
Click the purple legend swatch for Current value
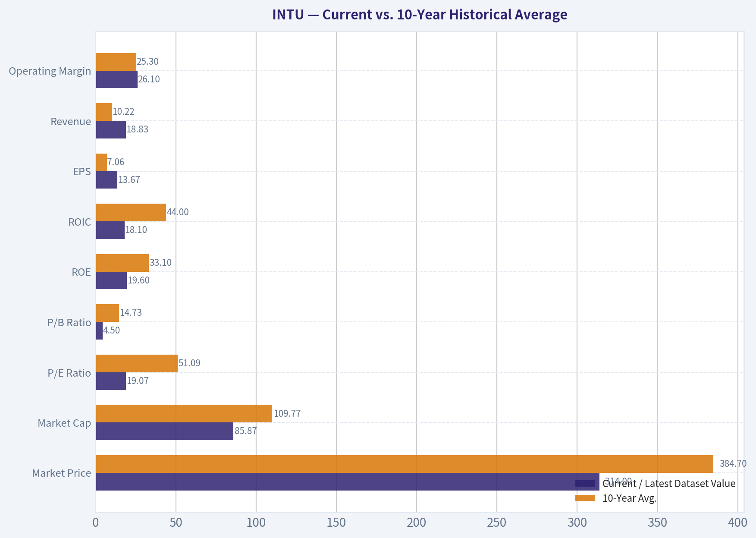point(585,484)
